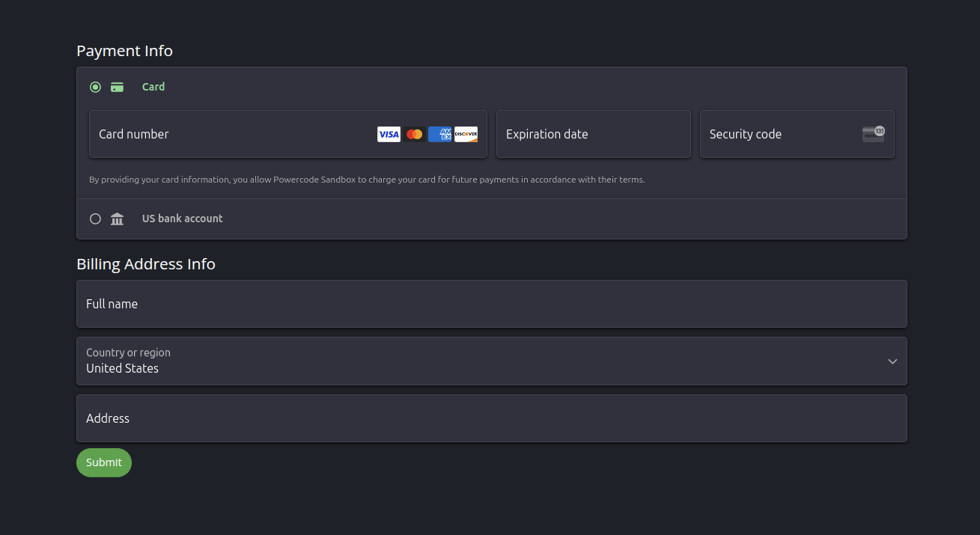Screen dimensions: 980x535
Task: Click the Powercode Sandbox card terms notice
Action: click(x=367, y=180)
